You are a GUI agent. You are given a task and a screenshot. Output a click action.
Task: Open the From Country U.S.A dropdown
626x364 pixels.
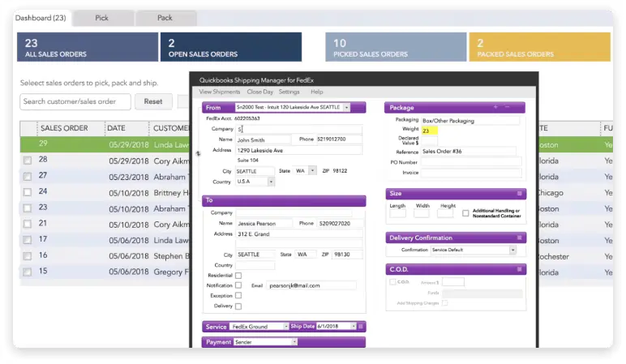coord(271,182)
